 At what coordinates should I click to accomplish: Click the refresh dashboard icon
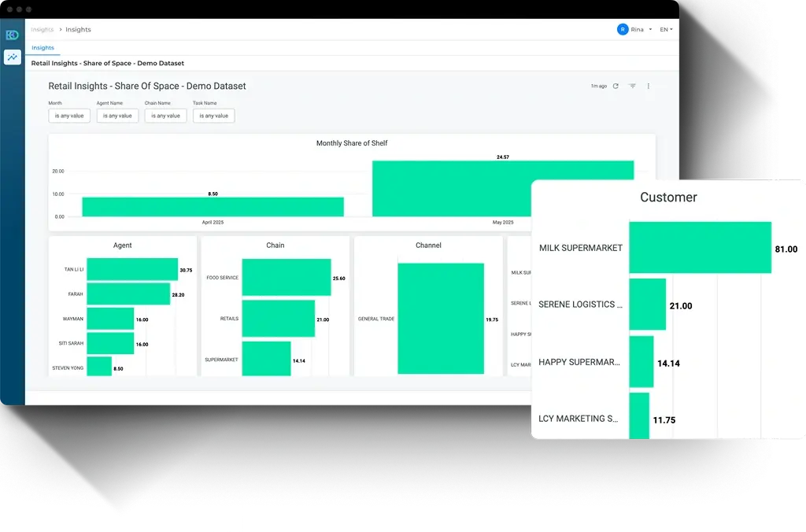(616, 86)
